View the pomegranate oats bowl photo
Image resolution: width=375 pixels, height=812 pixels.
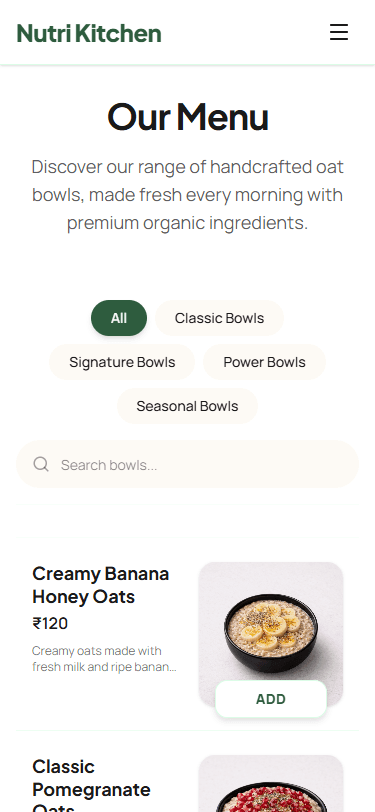pos(271,784)
